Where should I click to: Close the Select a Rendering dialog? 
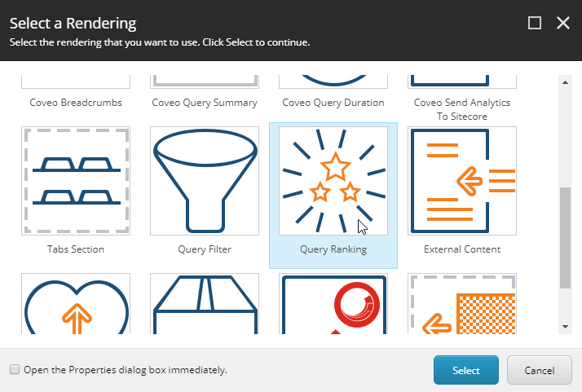coord(563,23)
